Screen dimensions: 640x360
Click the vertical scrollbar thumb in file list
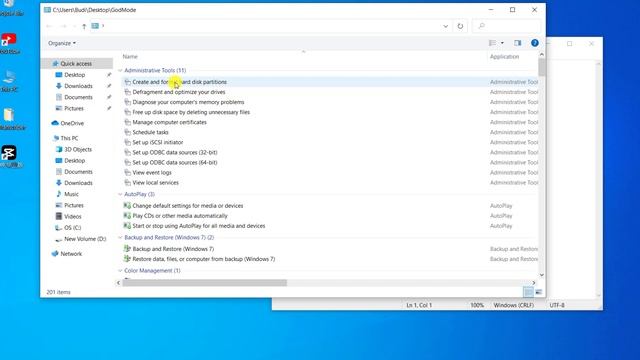542,67
